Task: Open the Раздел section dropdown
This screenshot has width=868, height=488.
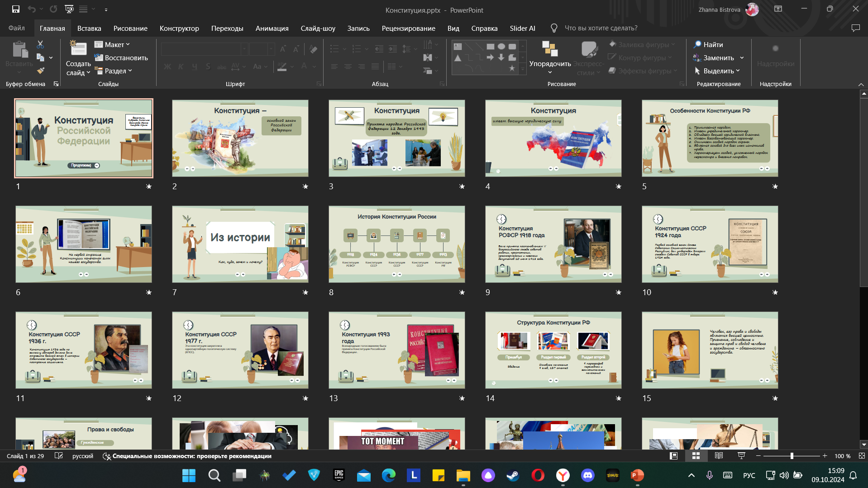Action: 113,71
